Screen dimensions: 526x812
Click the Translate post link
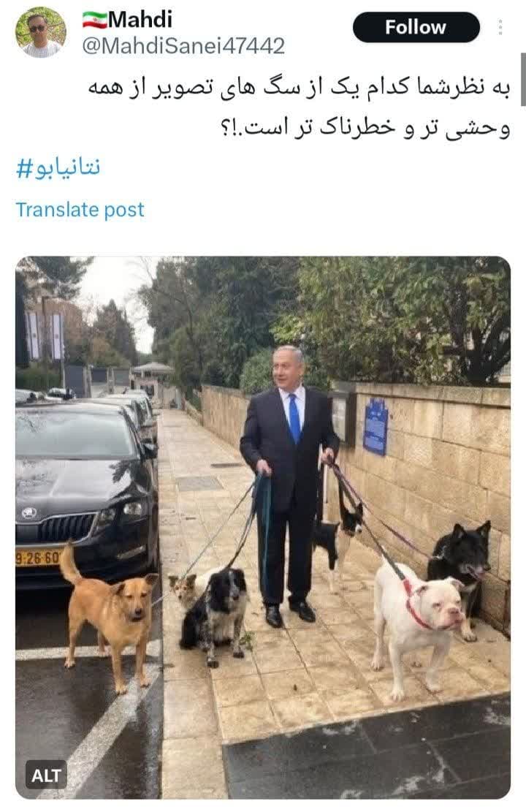(x=80, y=210)
